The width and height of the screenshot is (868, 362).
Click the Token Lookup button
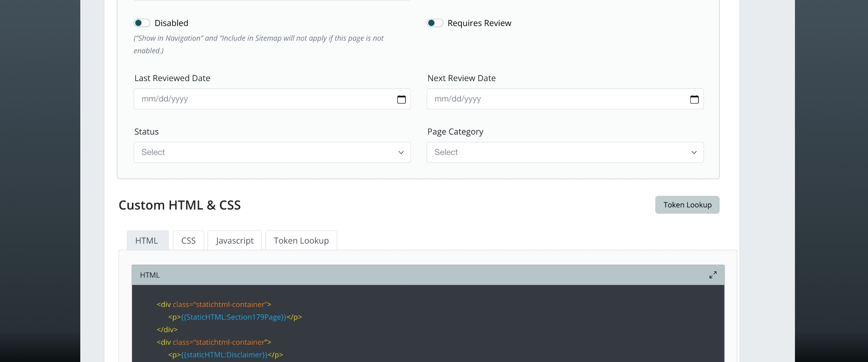point(687,205)
